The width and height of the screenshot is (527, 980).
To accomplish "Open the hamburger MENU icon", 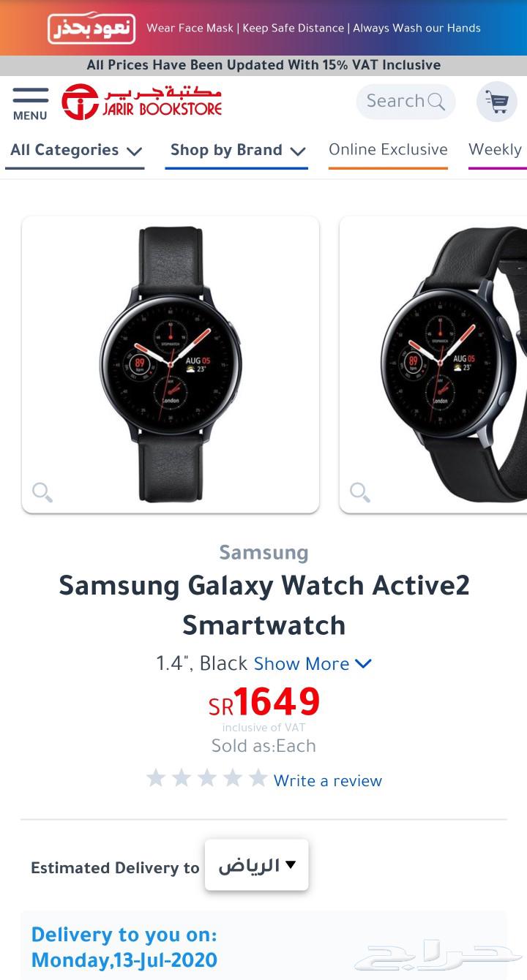I will [30, 103].
